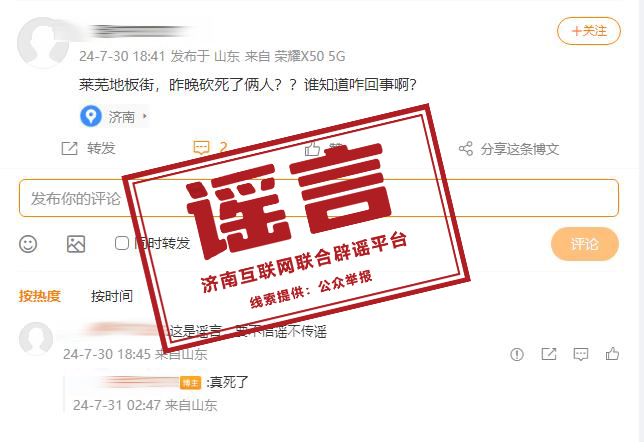
Task: Switch to 按时间 sorting tab
Action: [112, 296]
